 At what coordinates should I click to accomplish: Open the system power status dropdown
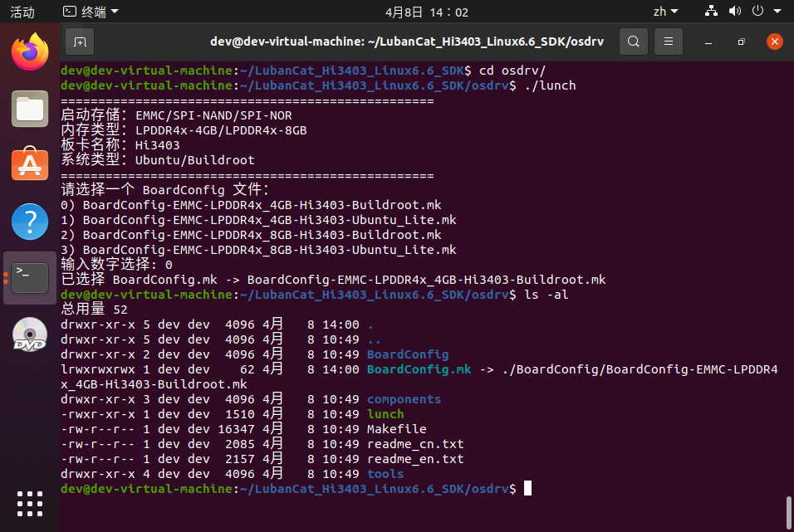(x=757, y=12)
